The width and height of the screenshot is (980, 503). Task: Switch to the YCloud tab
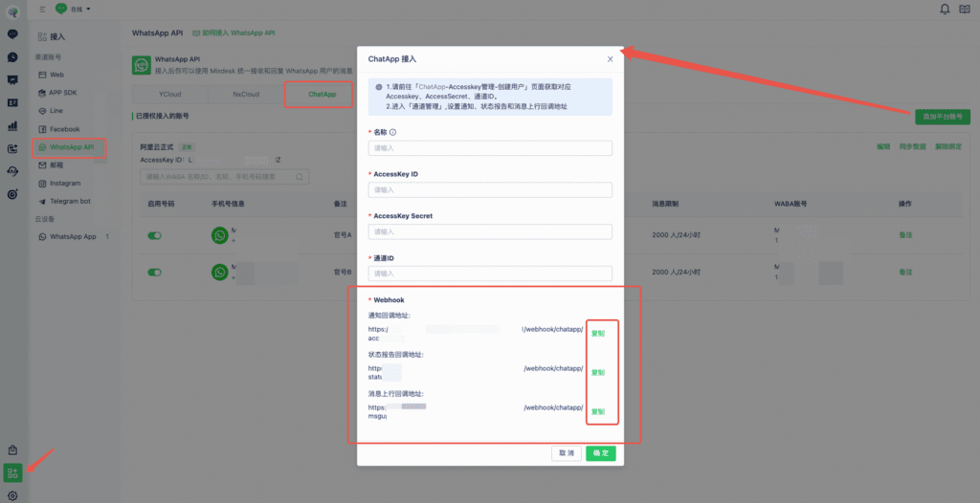click(x=169, y=95)
